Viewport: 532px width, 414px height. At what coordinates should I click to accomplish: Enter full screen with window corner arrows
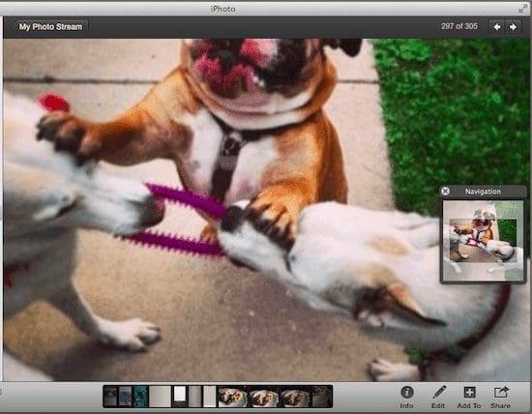[523, 9]
